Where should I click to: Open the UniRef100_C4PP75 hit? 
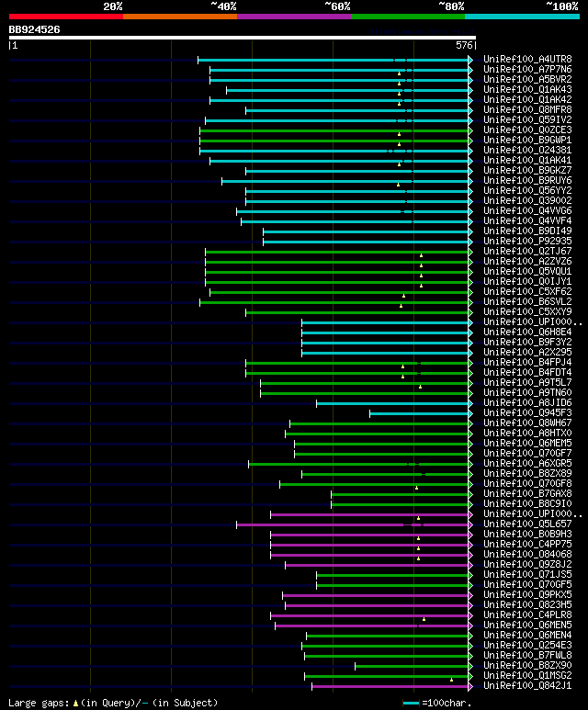[527, 544]
